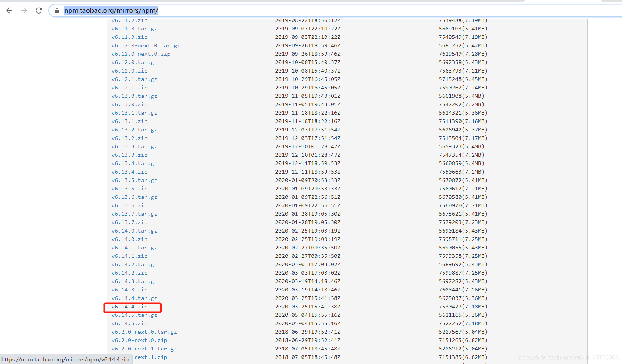622x364 pixels.
Task: Open v6.2.0-next.1.tar.gz link
Action: (x=144, y=349)
